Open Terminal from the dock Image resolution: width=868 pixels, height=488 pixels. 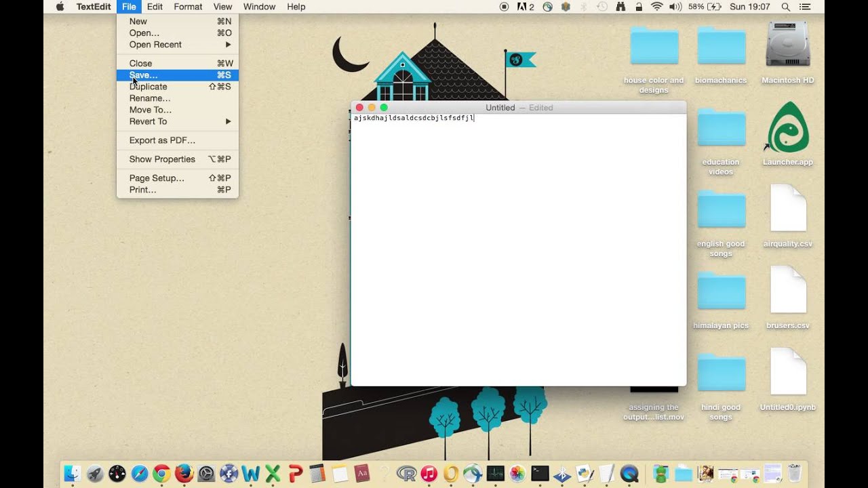point(540,473)
